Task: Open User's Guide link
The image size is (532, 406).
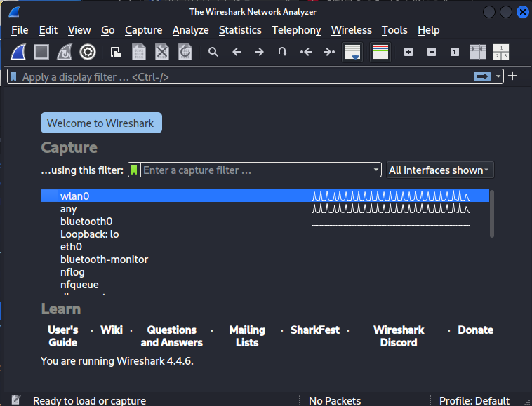Action: (62, 336)
